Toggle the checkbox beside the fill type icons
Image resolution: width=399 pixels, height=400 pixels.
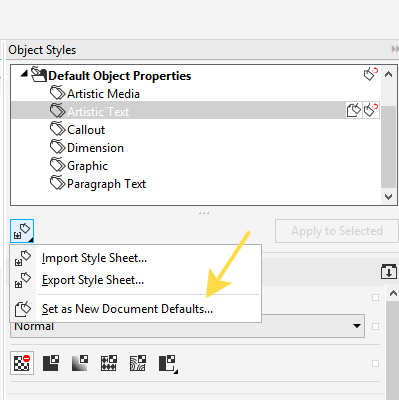pos(375,363)
